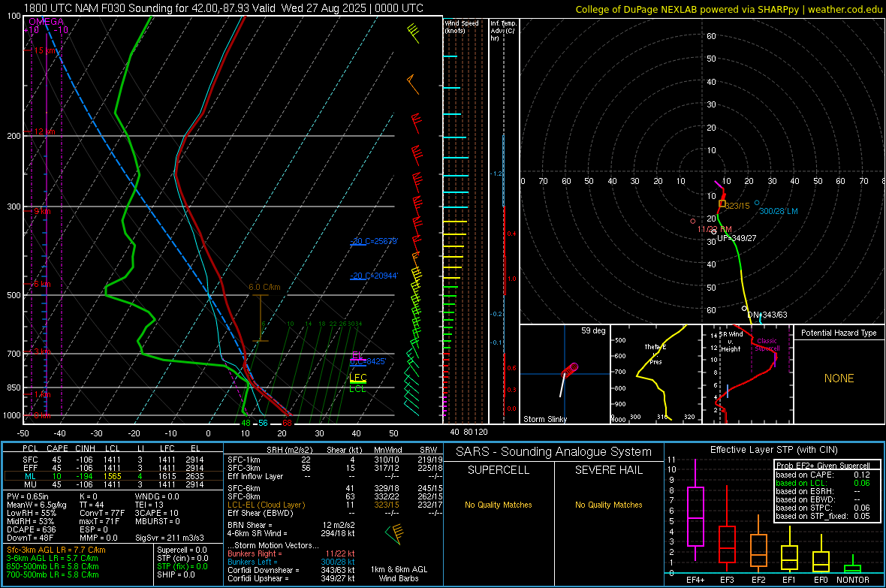Click the '0 C=8425'' freezing level label
Viewport: 886px width, 588px height.
coord(368,361)
